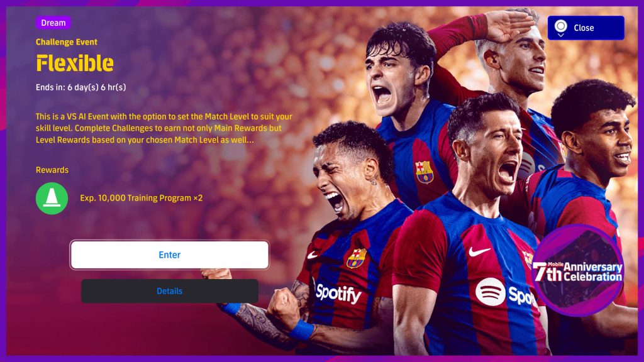Click the saluting player's raised hand
Image resolution: width=644 pixels, height=362 pixels.
[x=509, y=25]
